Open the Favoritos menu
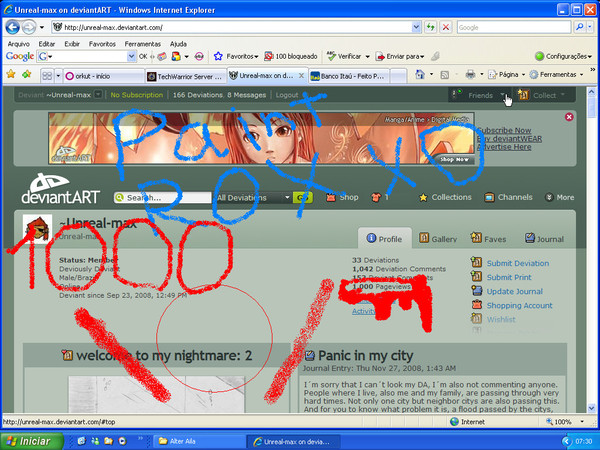600x450 pixels. point(102,44)
